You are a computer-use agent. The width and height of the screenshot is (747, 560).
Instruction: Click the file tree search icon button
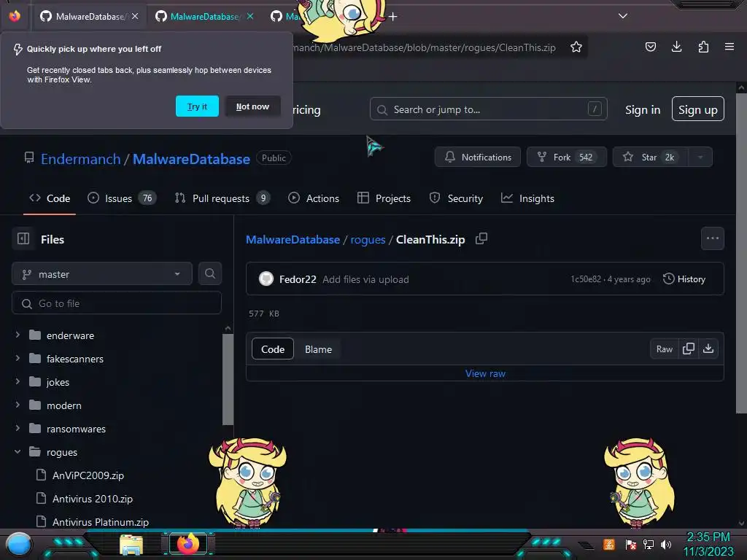pos(209,273)
